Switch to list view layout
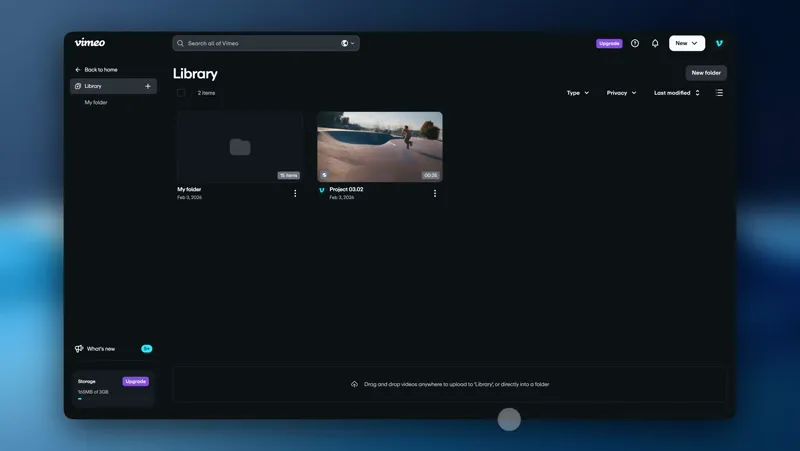 coord(719,93)
